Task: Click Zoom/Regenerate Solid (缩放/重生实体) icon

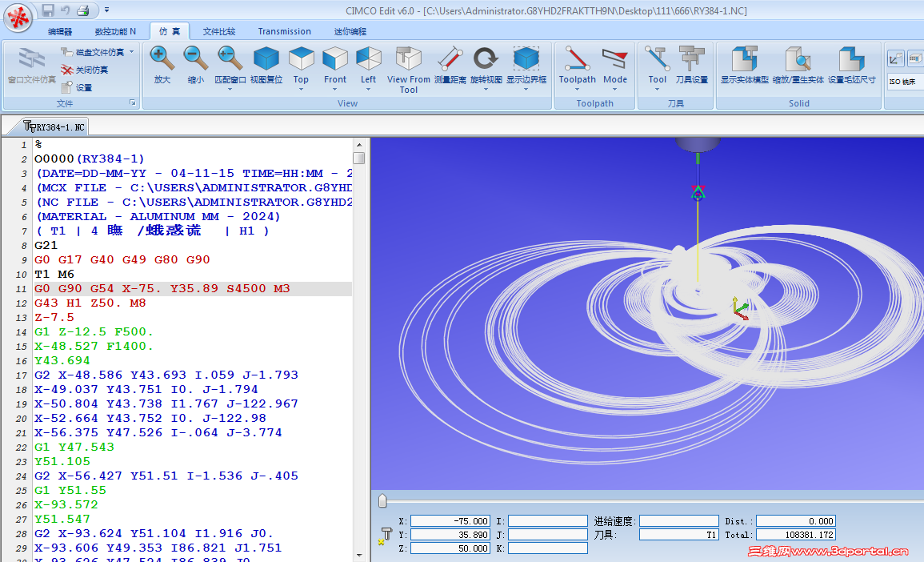Action: coord(798,59)
